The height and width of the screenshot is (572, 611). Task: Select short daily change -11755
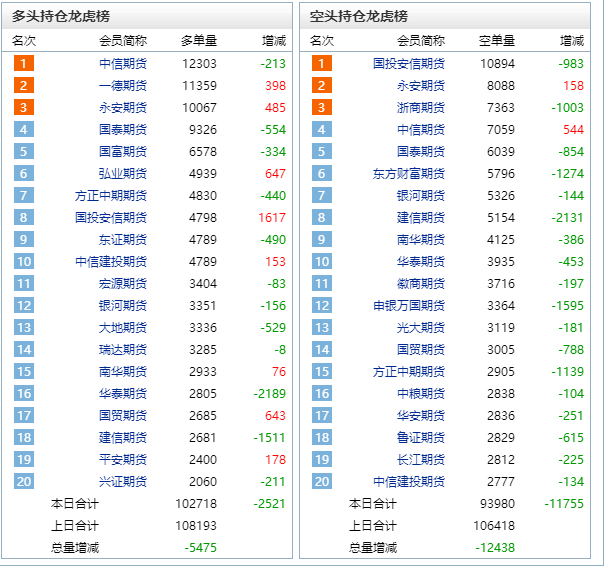564,504
